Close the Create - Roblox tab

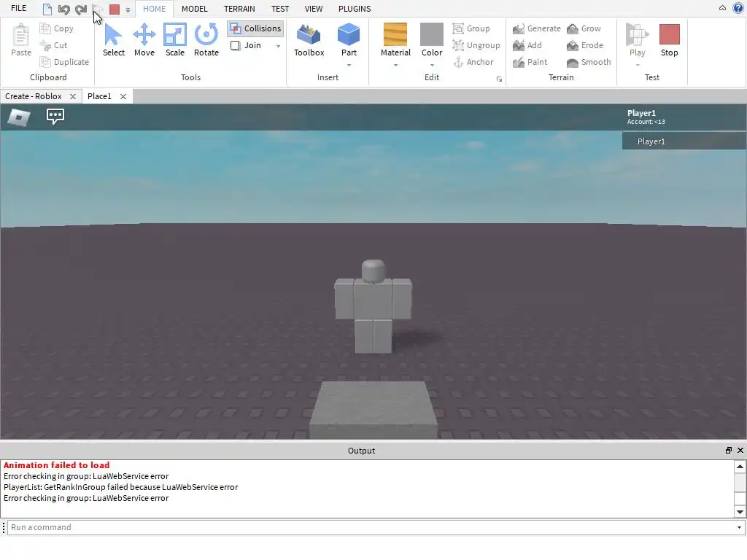tap(73, 96)
